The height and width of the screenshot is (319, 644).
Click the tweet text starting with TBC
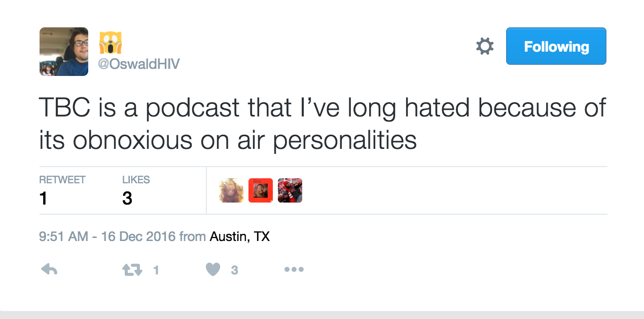pyautogui.click(x=323, y=125)
